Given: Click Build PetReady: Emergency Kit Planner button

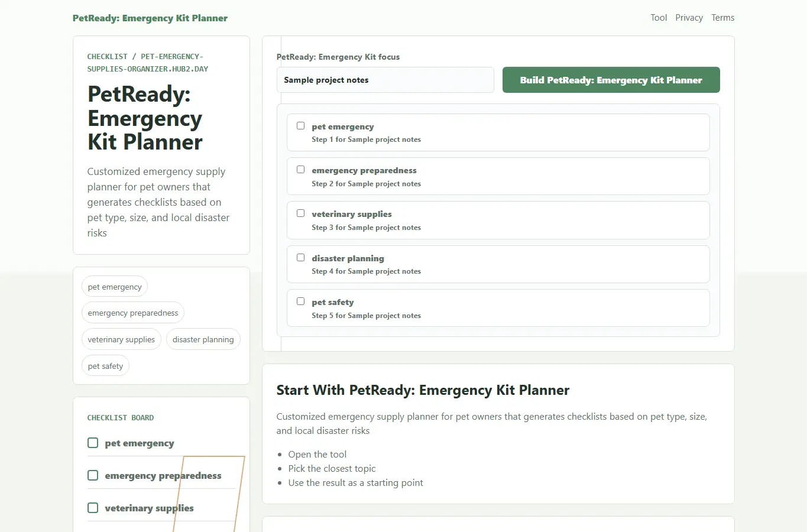Looking at the screenshot, I should (x=611, y=80).
